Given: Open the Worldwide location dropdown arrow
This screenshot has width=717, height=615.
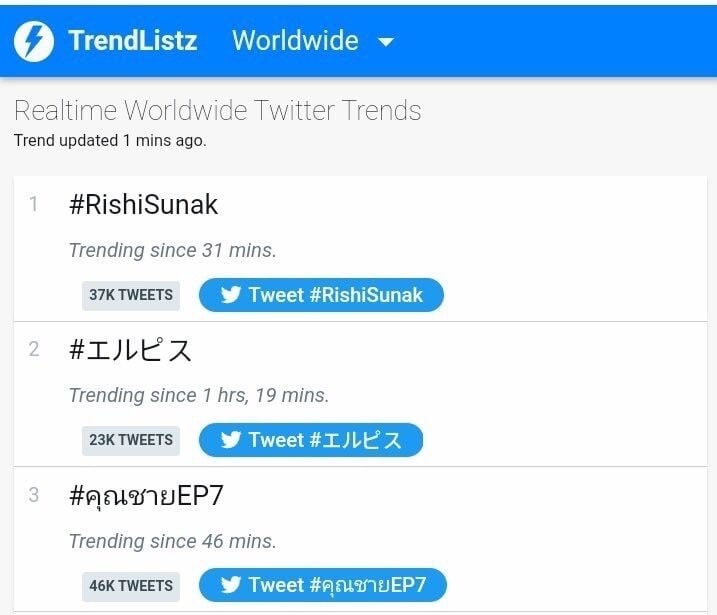Looking at the screenshot, I should coord(386,42).
